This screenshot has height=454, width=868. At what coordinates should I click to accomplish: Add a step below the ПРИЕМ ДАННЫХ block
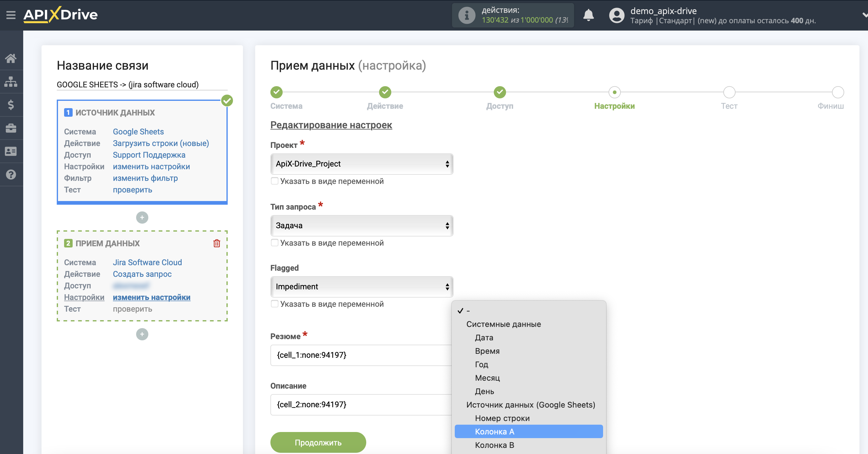pyautogui.click(x=142, y=334)
